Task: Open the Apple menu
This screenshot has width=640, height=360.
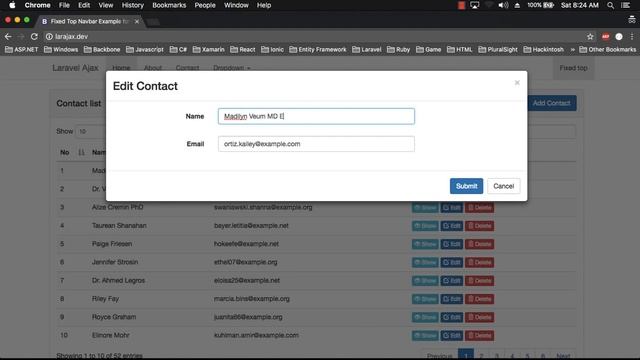Action: pos(12,5)
